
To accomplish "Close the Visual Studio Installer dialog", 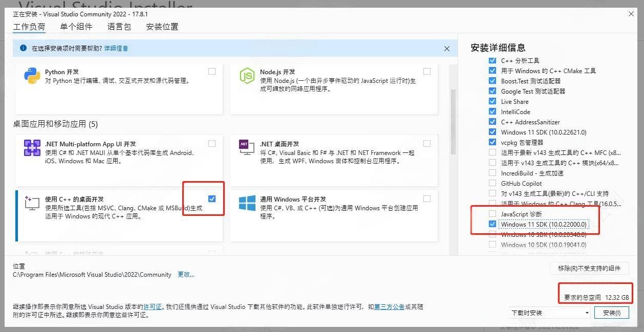I will click(631, 14).
